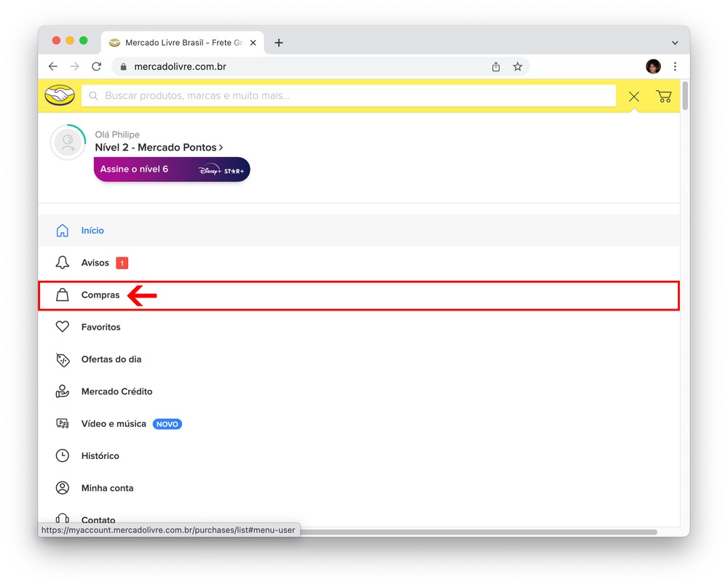Open Compras menu item
728x587 pixels.
point(360,295)
